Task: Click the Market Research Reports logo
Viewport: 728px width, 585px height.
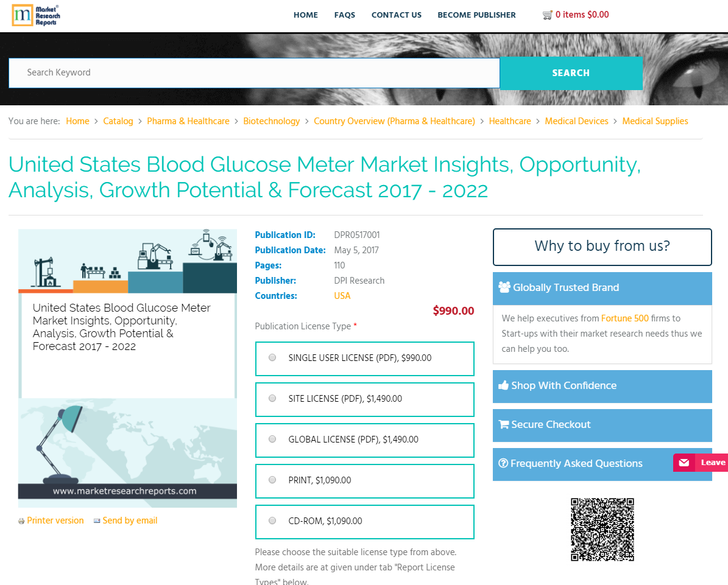Action: point(36,15)
